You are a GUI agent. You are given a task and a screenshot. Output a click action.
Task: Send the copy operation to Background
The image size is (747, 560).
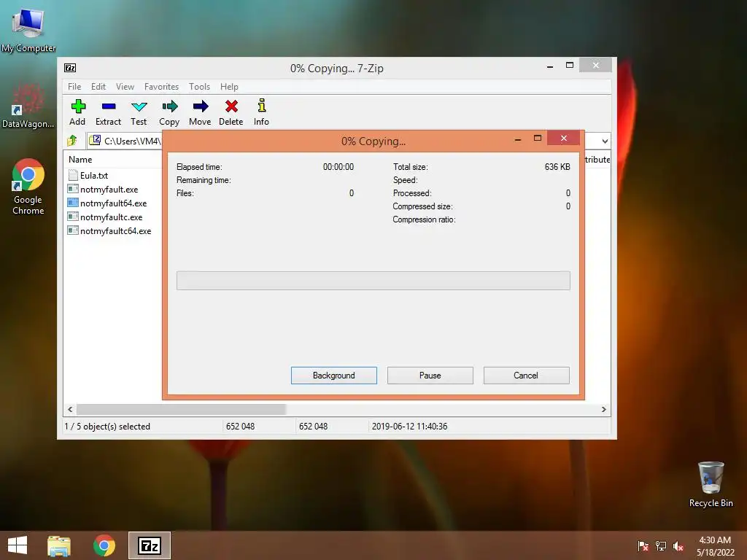(x=334, y=376)
